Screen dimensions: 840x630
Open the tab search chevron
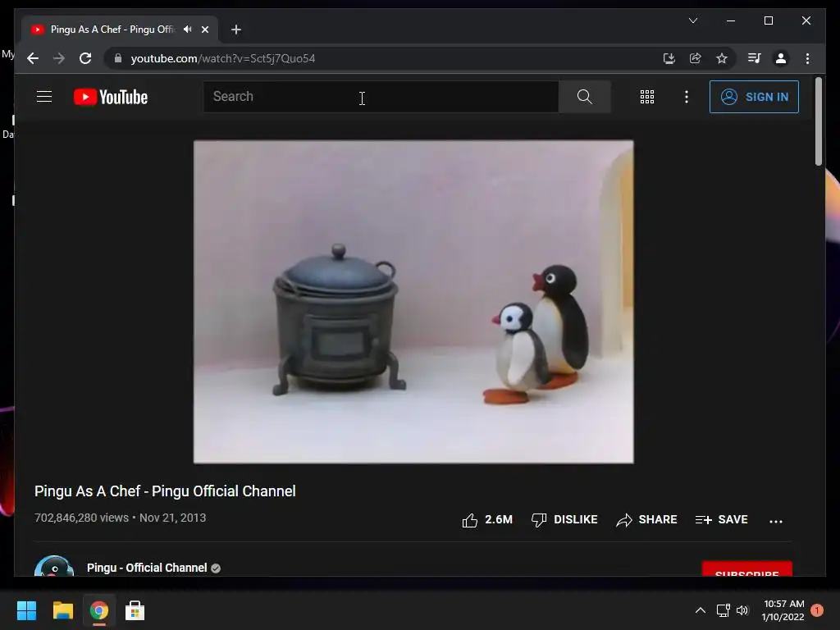click(x=692, y=21)
